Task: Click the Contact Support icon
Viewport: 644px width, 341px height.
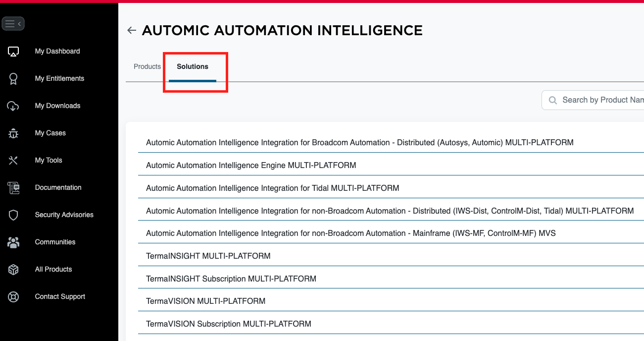Action: pos(13,296)
